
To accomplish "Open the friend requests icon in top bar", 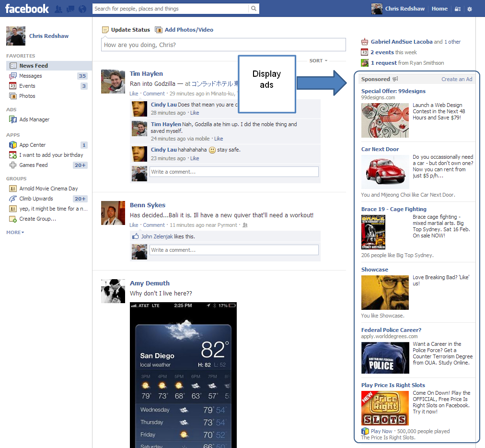I will click(x=58, y=9).
